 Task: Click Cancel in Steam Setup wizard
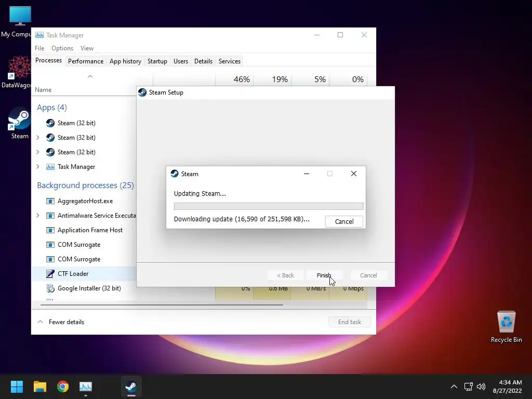point(368,275)
